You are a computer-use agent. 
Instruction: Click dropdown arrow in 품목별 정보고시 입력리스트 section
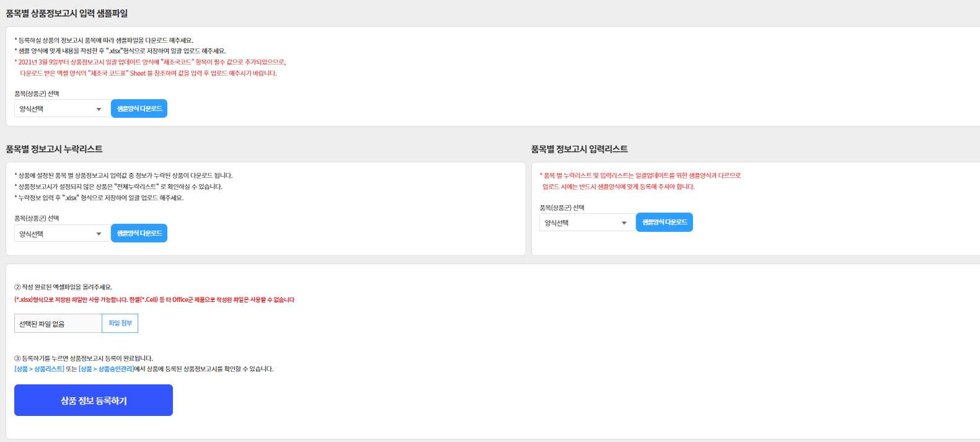[624, 223]
